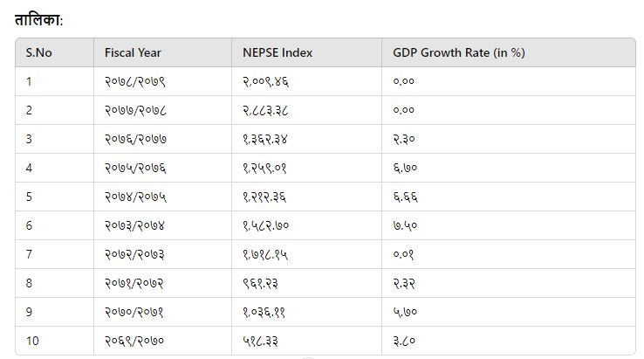Click the तालिका heading text
Image resolution: width=644 pixels, height=359 pixels.
38,19
